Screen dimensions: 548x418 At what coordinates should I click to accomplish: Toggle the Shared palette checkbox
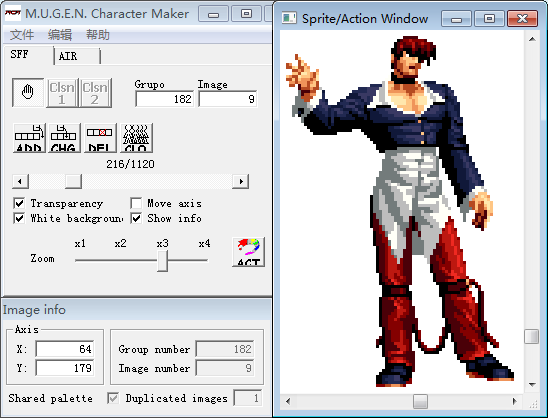[113, 398]
